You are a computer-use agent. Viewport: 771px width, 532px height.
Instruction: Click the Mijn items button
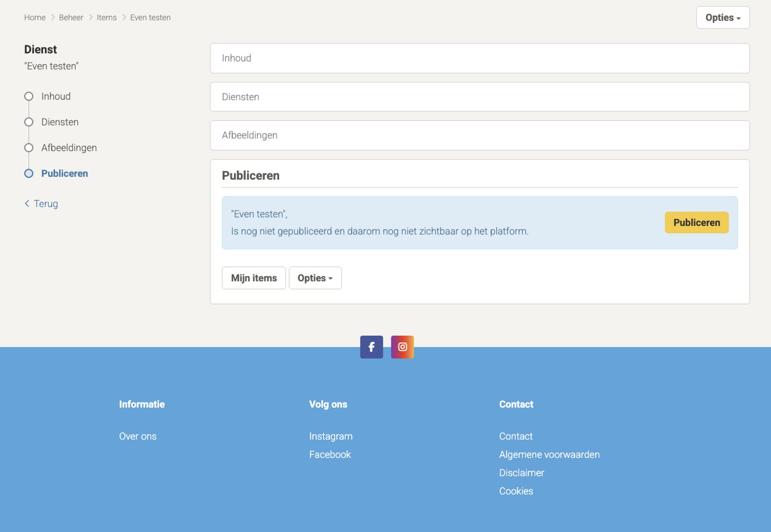[254, 278]
